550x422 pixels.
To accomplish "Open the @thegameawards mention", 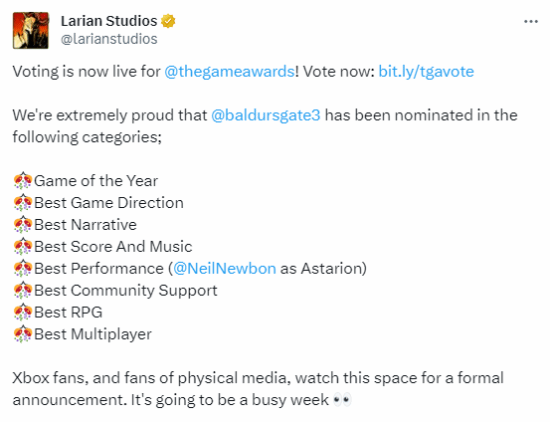I will [229, 72].
